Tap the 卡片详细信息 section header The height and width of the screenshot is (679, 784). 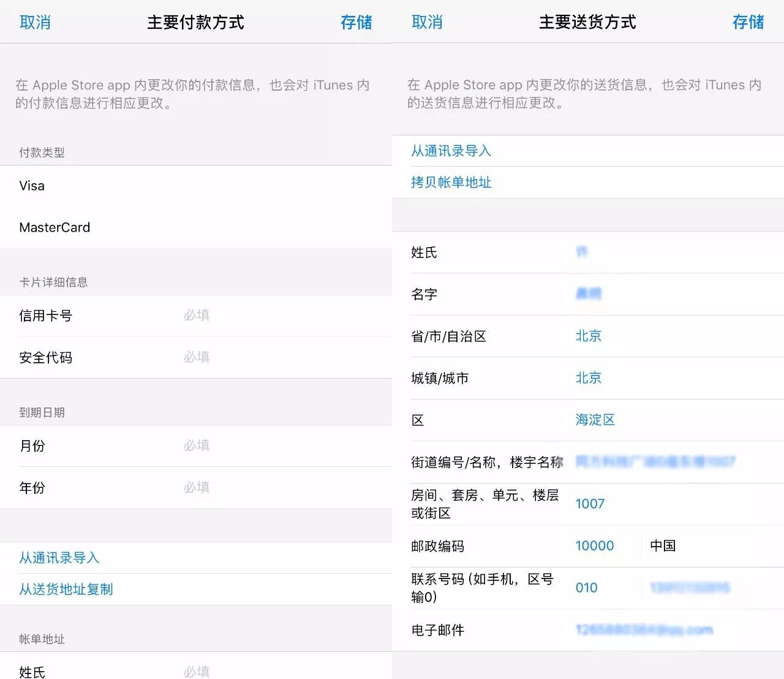(x=53, y=283)
